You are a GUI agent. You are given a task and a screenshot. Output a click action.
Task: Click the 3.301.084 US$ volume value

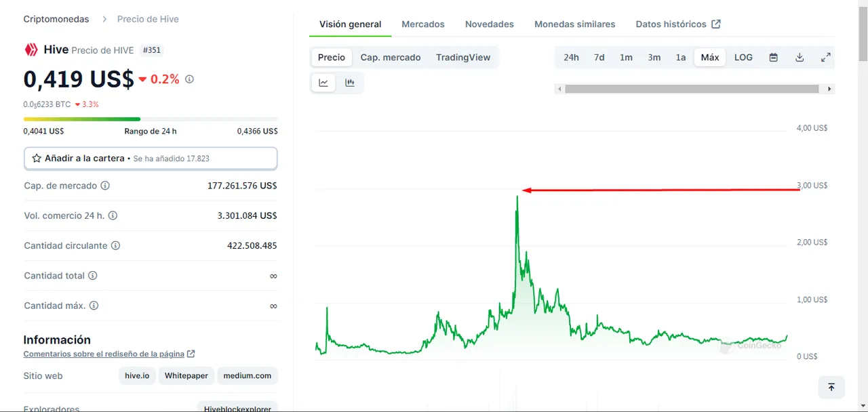[x=247, y=215]
